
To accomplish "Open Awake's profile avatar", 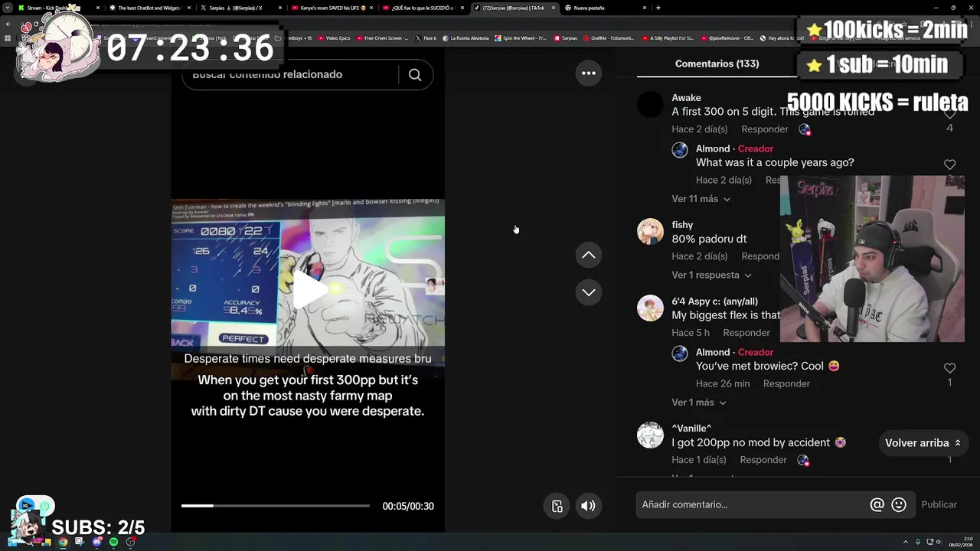I will coord(650,105).
